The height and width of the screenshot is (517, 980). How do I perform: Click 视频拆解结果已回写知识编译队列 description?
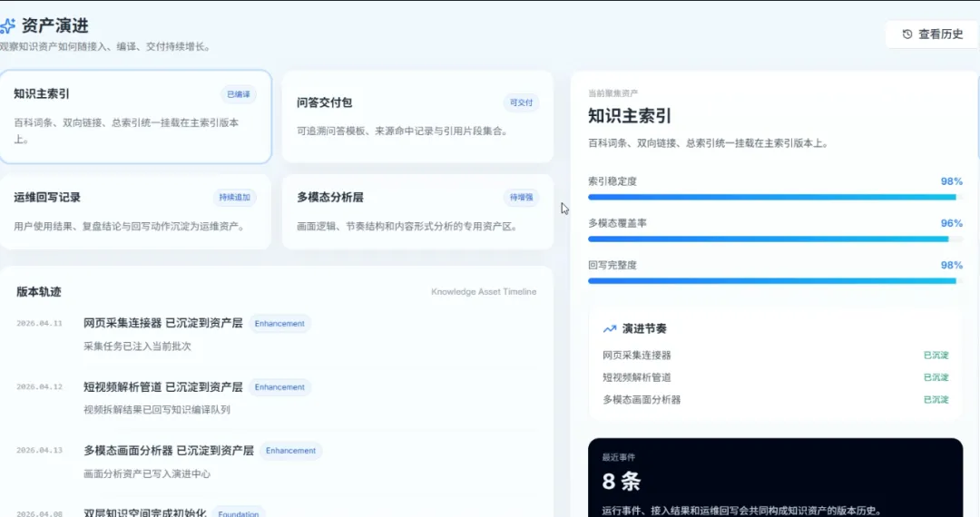tap(157, 410)
